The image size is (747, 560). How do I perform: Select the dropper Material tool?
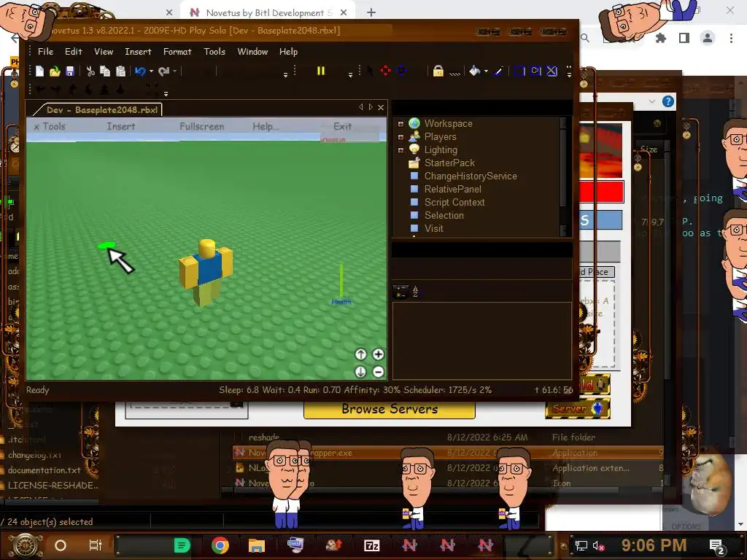tap(499, 71)
